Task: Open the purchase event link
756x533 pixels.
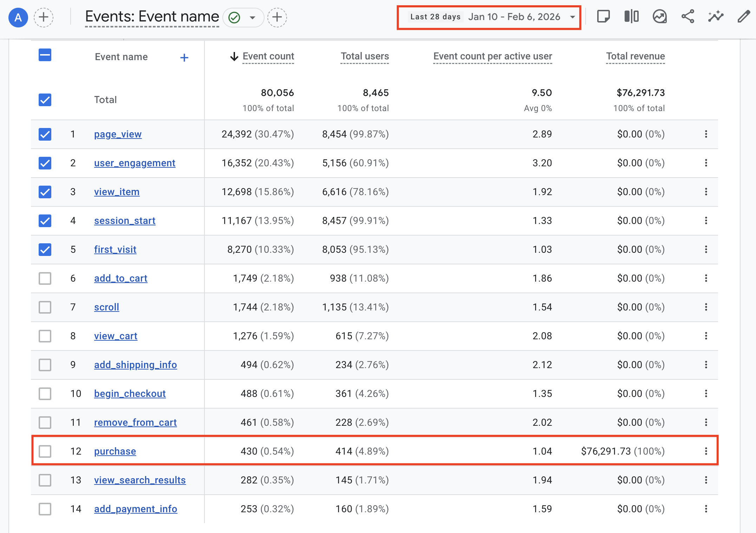Action: pyautogui.click(x=115, y=451)
